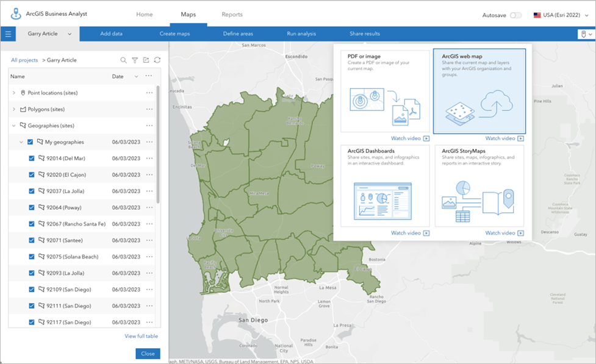This screenshot has width=596, height=364.
Task: Open more options for Point locations (sites)
Action: [149, 93]
